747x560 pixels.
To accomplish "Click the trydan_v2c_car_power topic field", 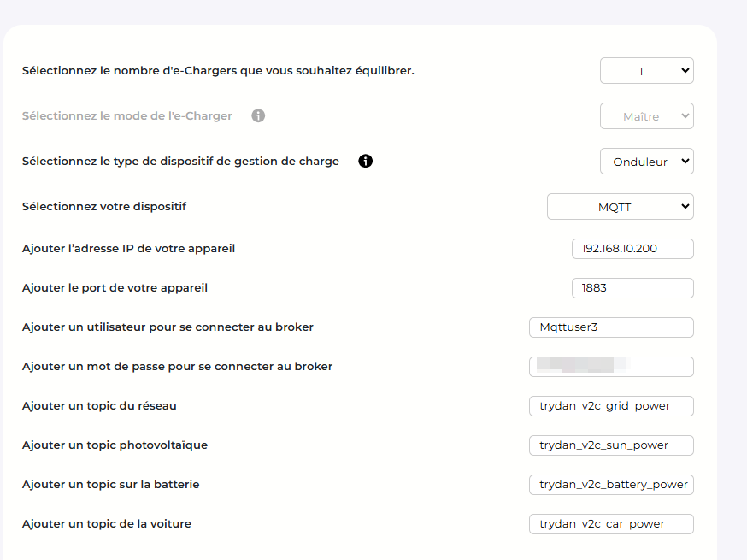I will [x=611, y=524].
